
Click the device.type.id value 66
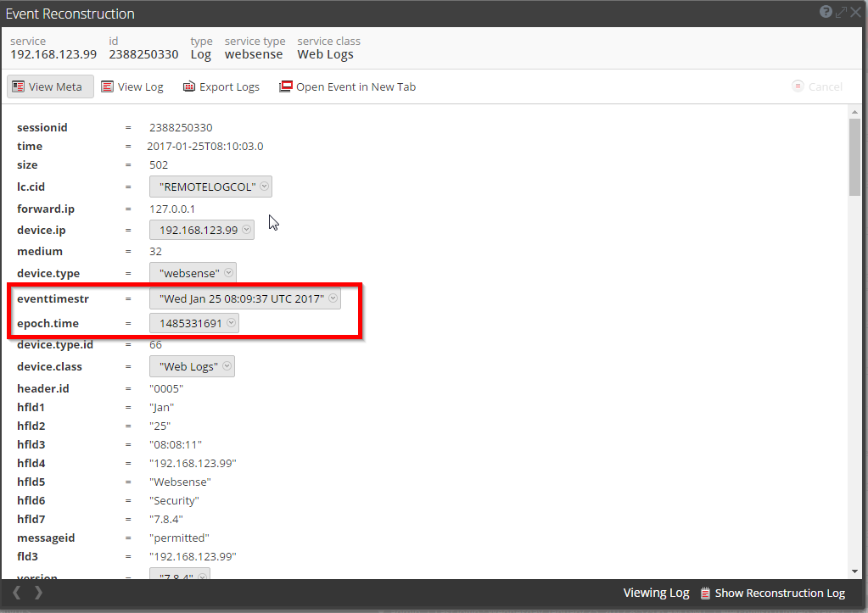pos(155,344)
